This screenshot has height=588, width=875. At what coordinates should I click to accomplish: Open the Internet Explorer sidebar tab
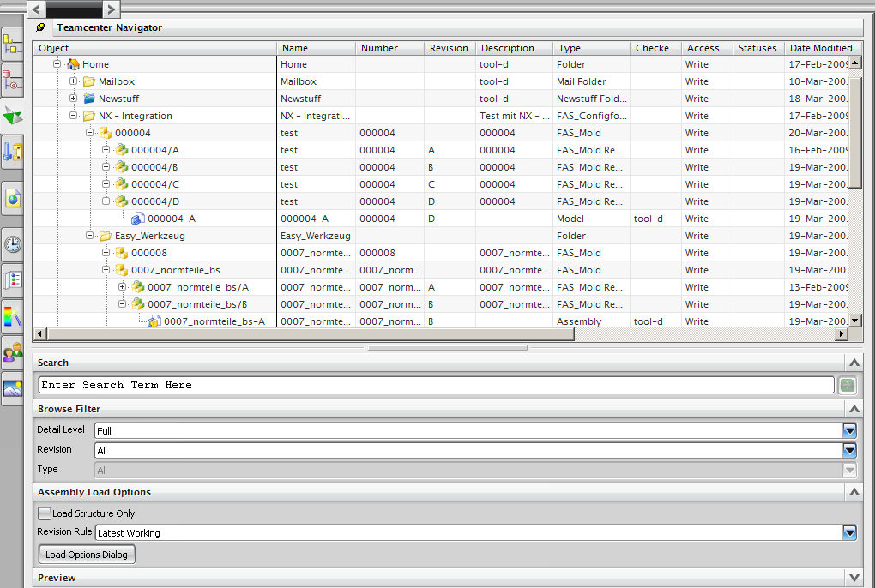[x=12, y=198]
